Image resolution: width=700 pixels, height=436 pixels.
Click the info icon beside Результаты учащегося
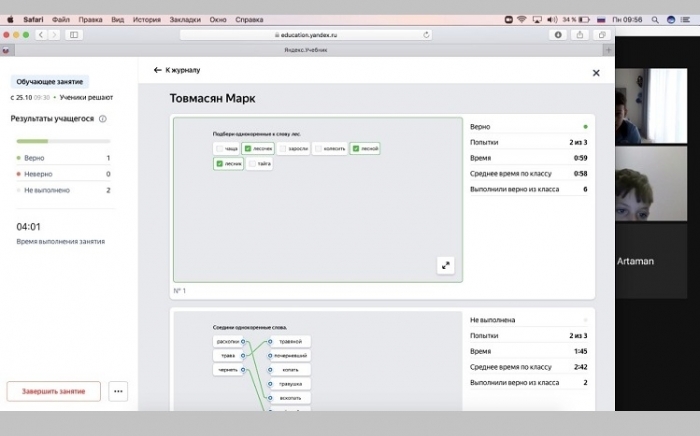click(x=103, y=118)
